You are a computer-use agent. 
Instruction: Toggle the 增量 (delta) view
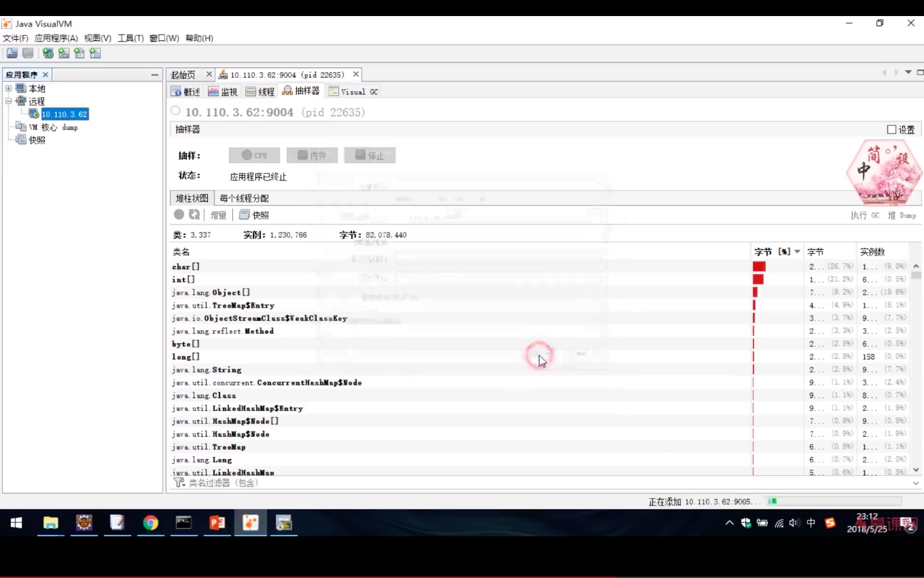[218, 215]
